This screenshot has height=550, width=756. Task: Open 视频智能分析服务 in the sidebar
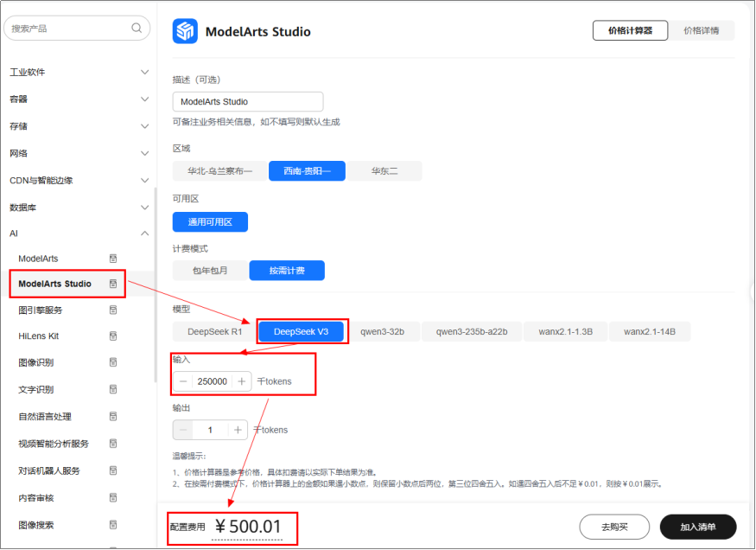tap(54, 444)
